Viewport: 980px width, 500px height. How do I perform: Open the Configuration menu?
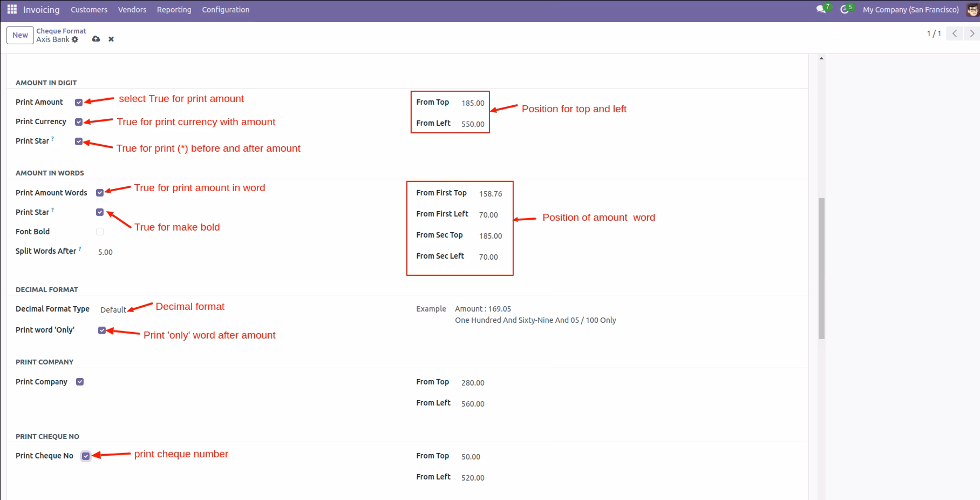226,10
